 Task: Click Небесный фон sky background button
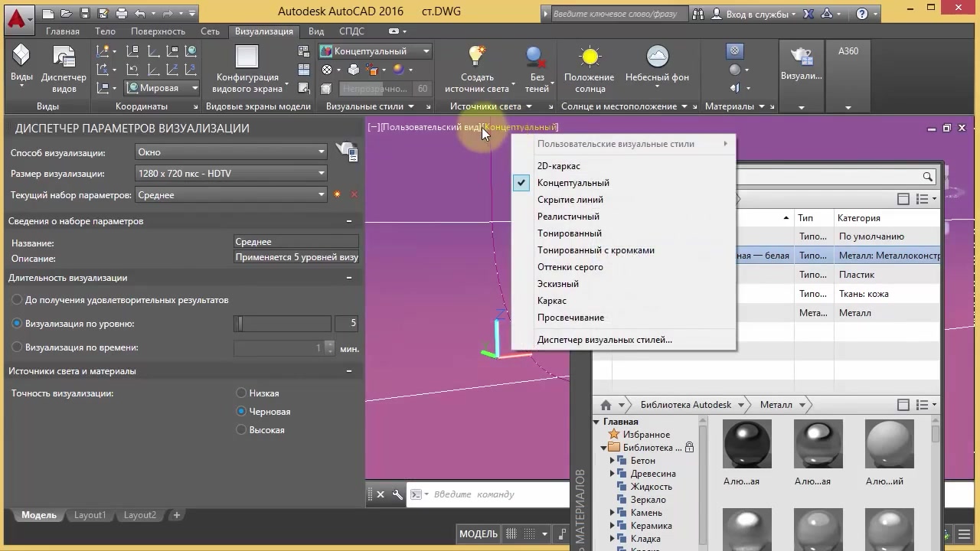(x=657, y=63)
